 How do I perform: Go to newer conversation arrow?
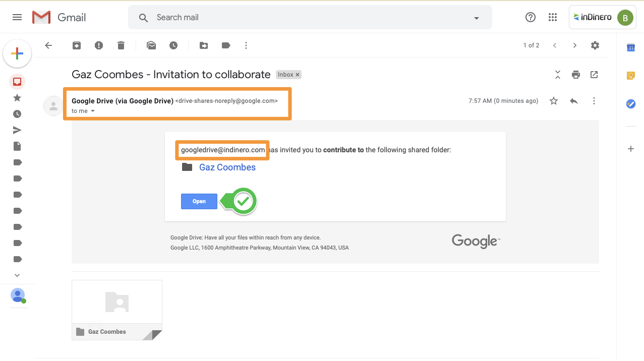[555, 45]
